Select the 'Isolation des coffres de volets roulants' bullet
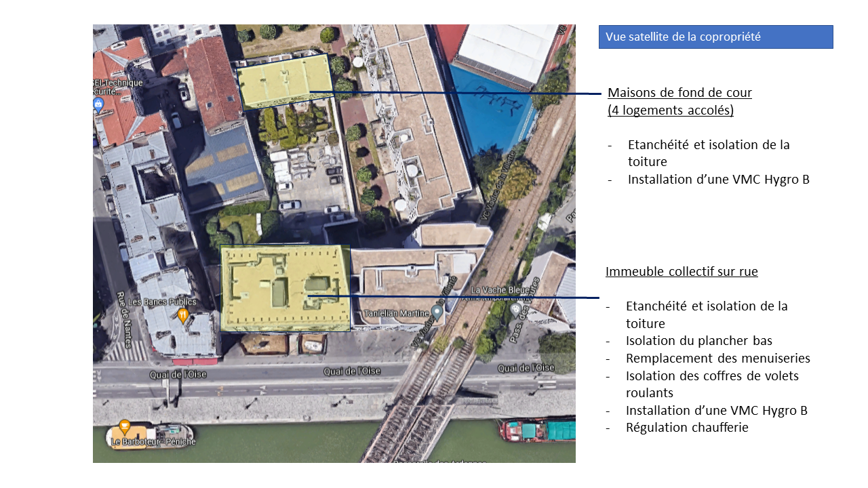The image size is (868, 488). coord(712,384)
